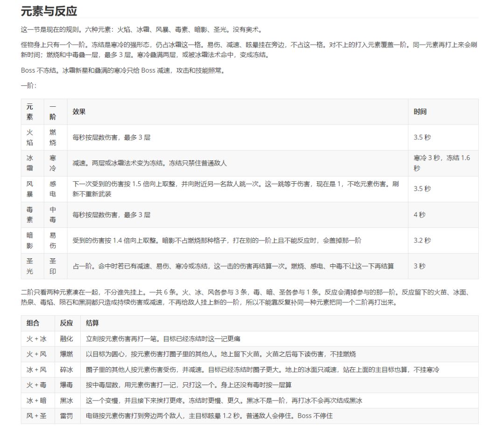The height and width of the screenshot is (428, 504).
Task: Select the "暗影" cell in the 元素 column
Action: coord(33,241)
